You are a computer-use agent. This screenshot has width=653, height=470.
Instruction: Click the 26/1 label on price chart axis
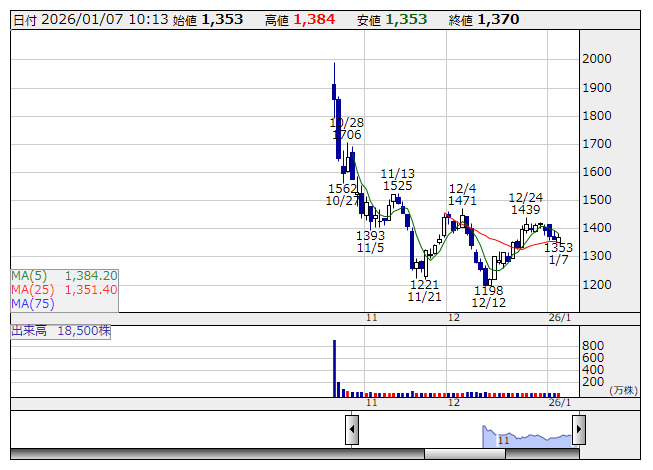[560, 318]
